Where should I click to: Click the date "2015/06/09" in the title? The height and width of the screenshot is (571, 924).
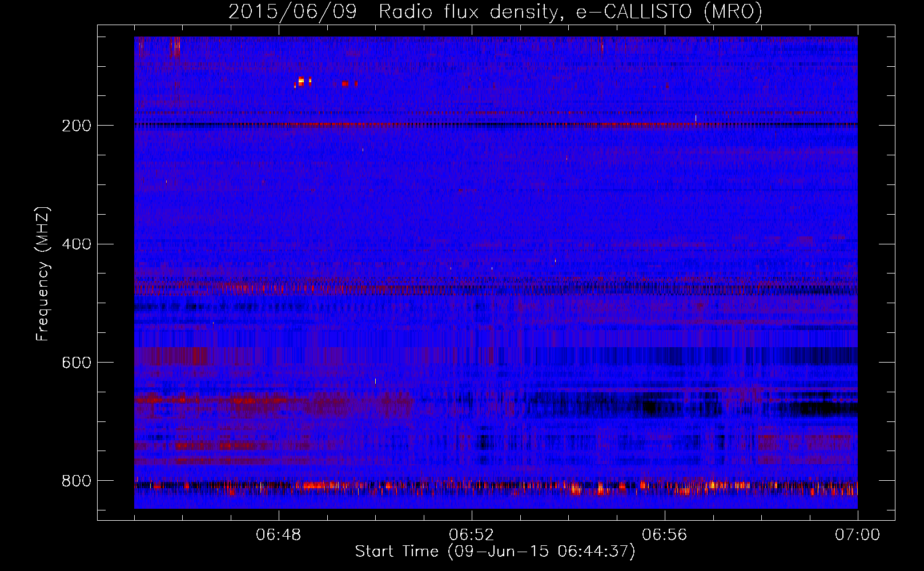tap(292, 11)
